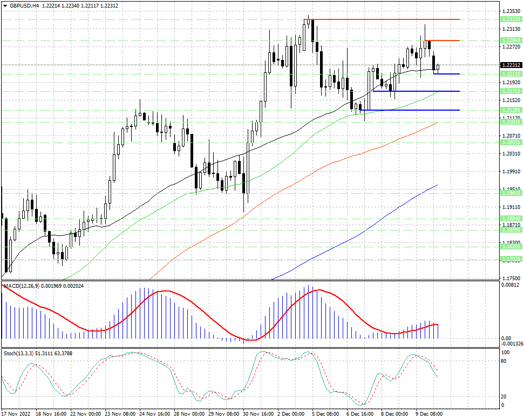Click the 1.23335 green price level tag

pos(511,19)
